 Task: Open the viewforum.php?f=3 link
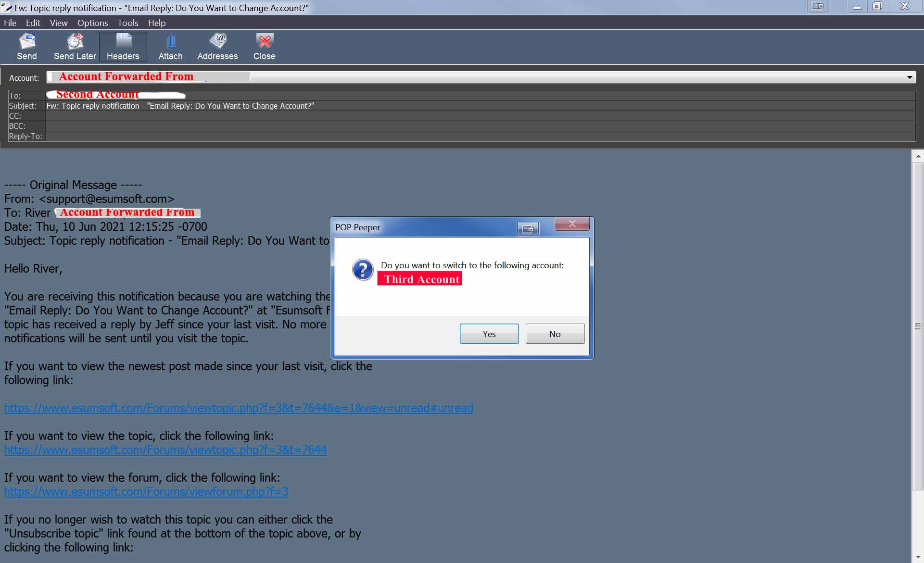click(146, 491)
